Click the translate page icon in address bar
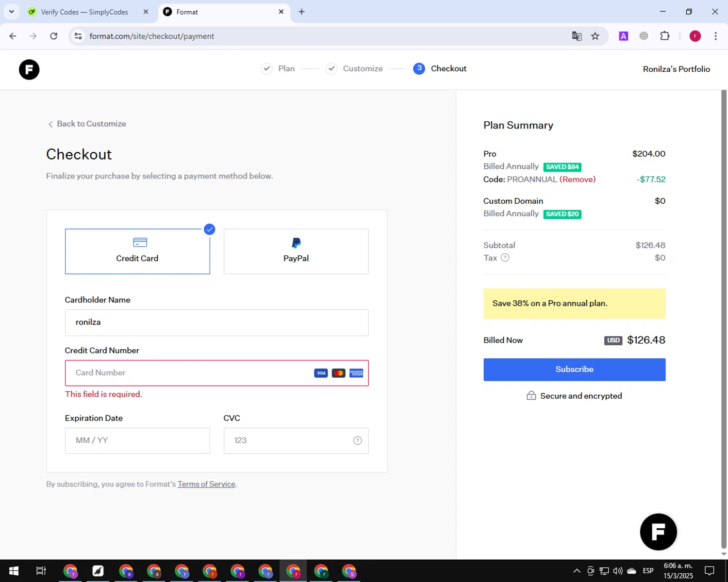The image size is (728, 582). (577, 36)
